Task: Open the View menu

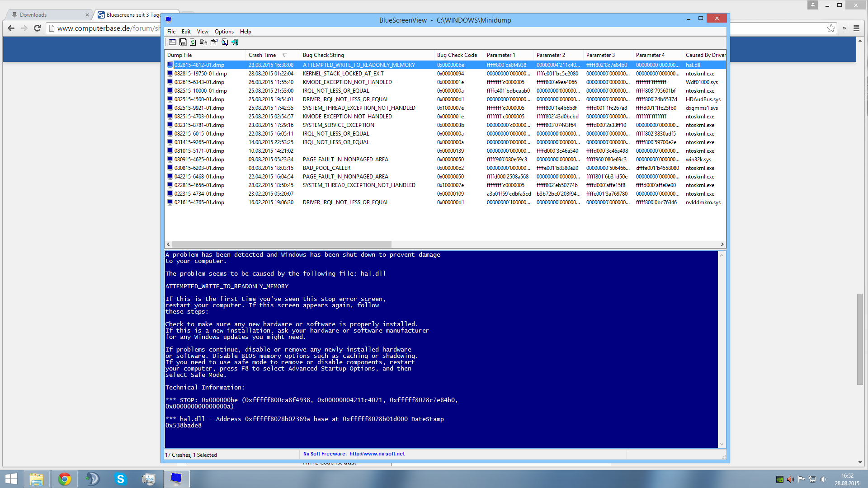Action: pyautogui.click(x=203, y=32)
